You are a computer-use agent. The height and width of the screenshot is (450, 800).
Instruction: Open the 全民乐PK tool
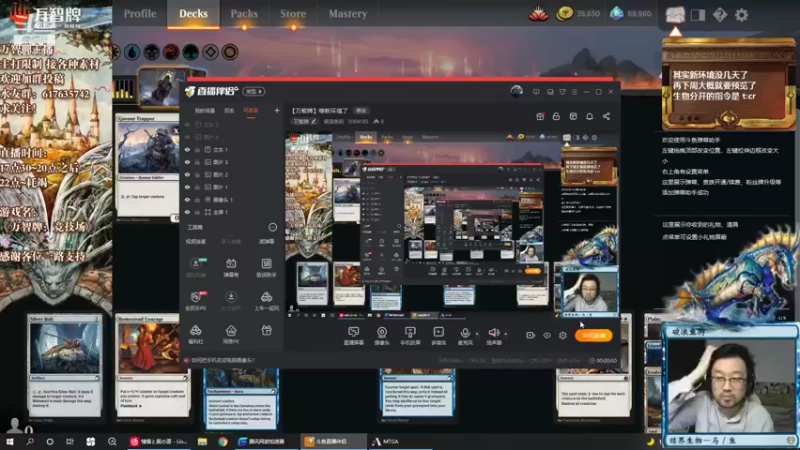tap(195, 301)
